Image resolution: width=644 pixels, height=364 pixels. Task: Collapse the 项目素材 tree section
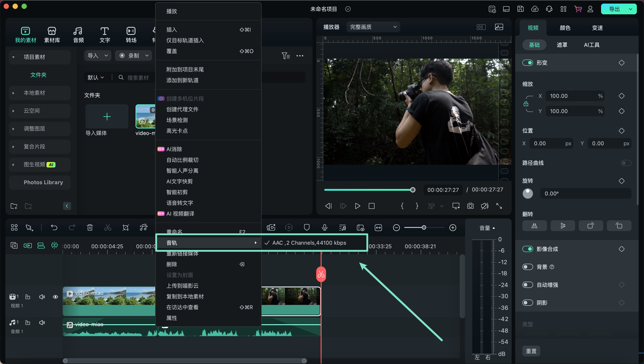(13, 57)
